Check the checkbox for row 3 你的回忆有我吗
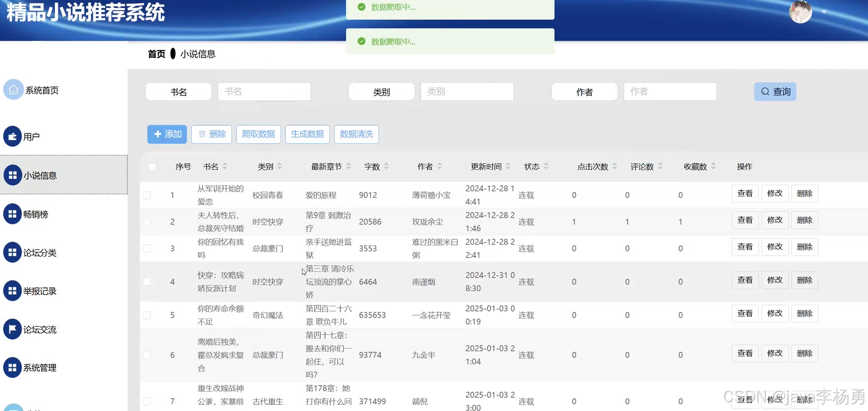Screen dimensions: 868x411 coord(147,249)
